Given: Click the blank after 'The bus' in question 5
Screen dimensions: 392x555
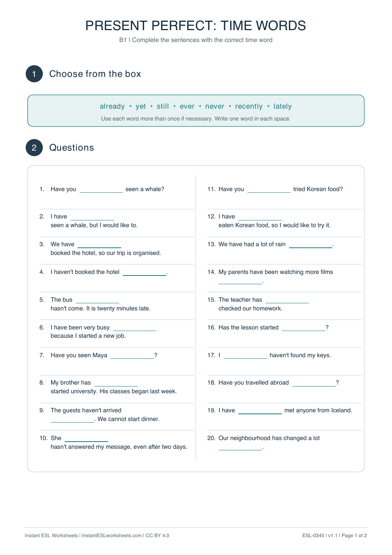Looking at the screenshot, I should click(97, 300).
